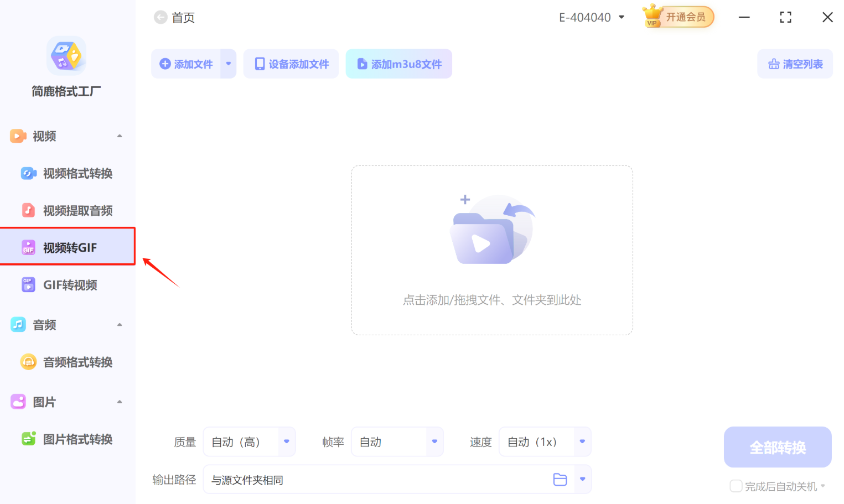
Task: Click the 音频 category icon
Action: [x=18, y=325]
